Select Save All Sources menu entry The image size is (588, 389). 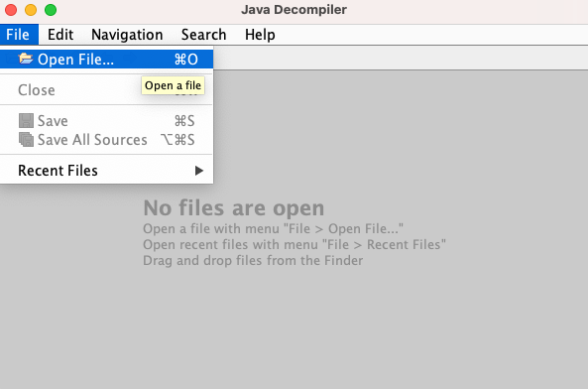pyautogui.click(x=106, y=140)
